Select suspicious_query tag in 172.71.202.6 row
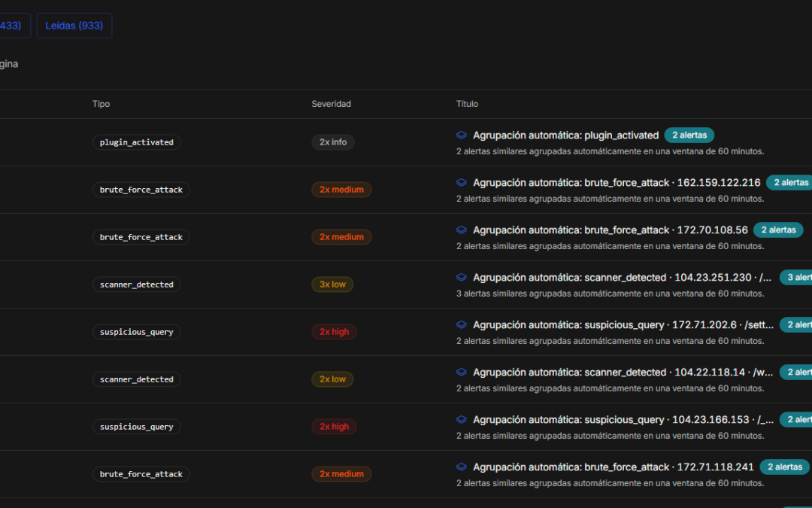 (137, 332)
